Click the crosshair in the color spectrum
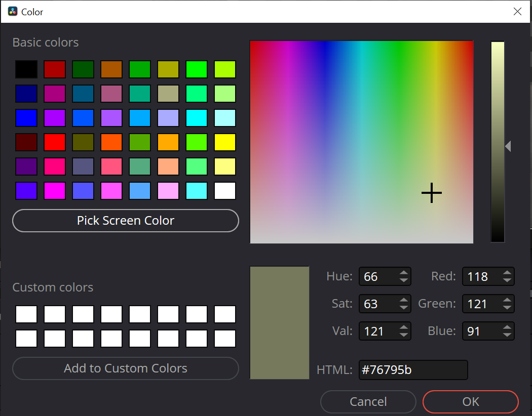The image size is (532, 416). click(x=432, y=193)
